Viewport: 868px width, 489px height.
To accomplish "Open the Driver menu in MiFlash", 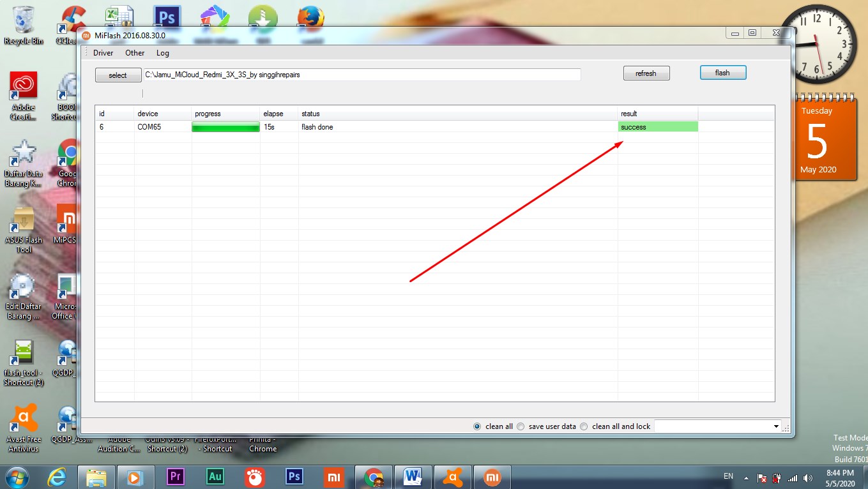I will point(103,53).
